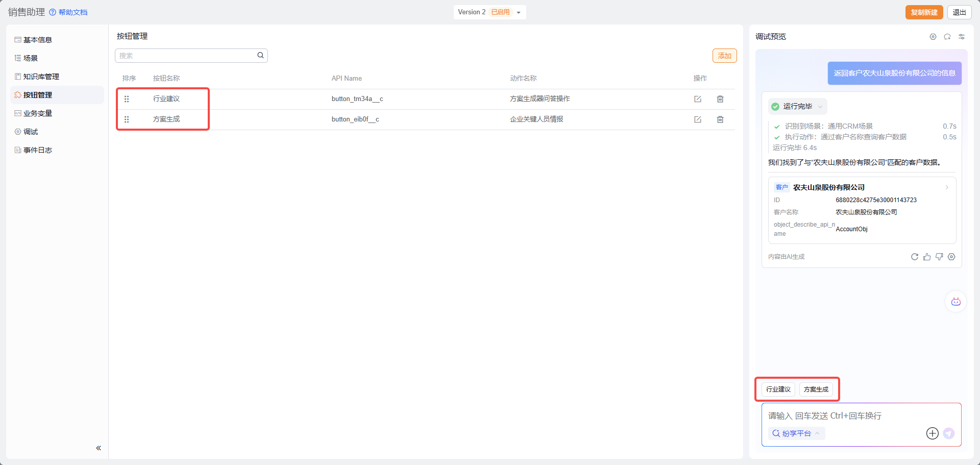Click the API Name column header
The image size is (980, 465).
click(x=347, y=79)
